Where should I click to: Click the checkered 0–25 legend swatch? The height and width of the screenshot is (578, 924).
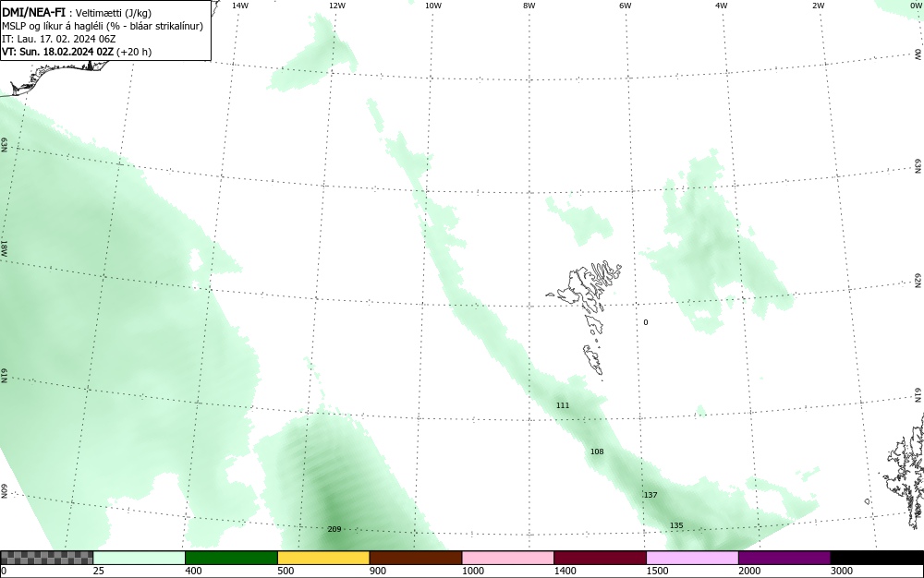pos(46,558)
